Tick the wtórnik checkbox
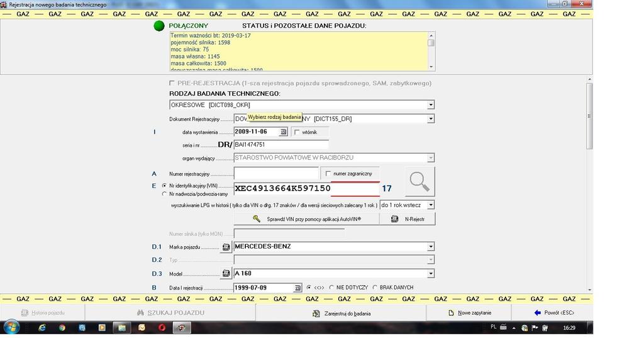 (297, 132)
